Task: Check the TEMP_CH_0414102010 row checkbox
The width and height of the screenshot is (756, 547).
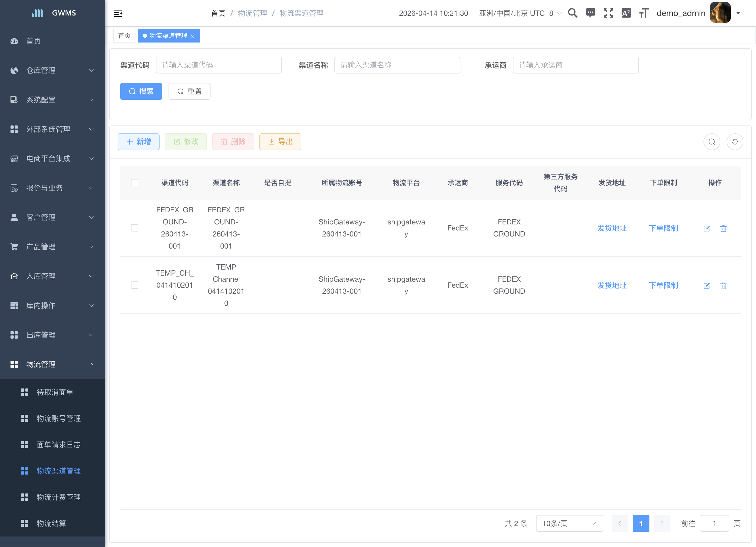Action: [x=135, y=285]
